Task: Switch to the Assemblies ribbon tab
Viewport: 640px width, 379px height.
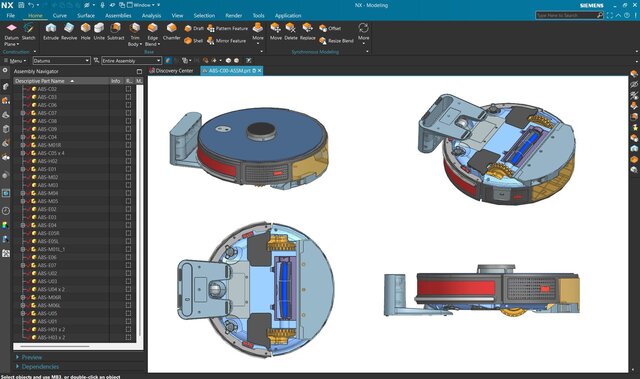Action: coord(118,16)
